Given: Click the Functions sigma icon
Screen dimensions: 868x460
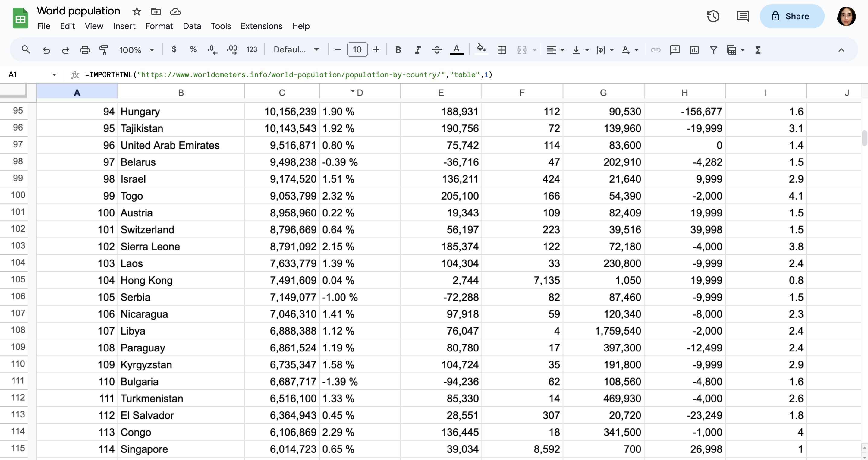Looking at the screenshot, I should point(758,50).
